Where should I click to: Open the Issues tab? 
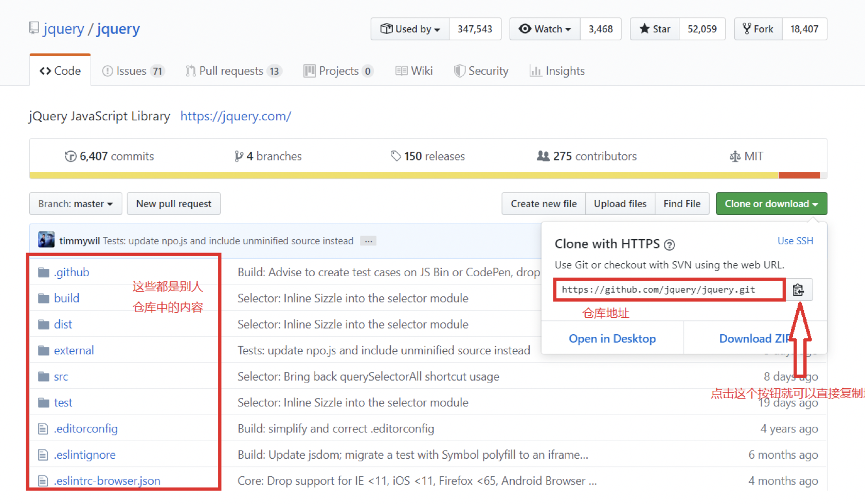pos(133,71)
